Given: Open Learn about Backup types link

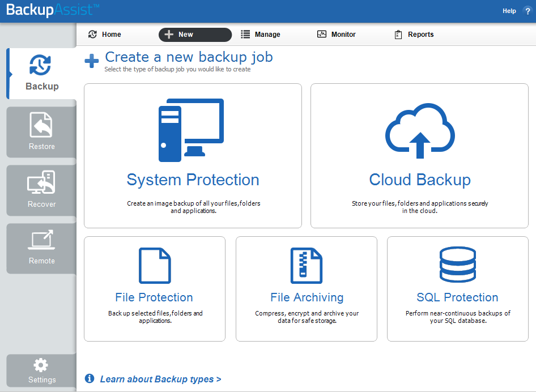Looking at the screenshot, I should [160, 379].
